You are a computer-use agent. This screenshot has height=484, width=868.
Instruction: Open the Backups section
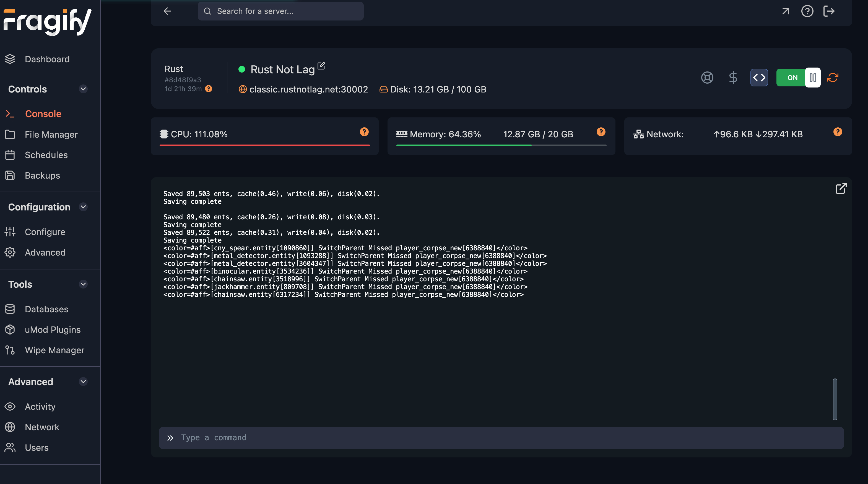[42, 175]
